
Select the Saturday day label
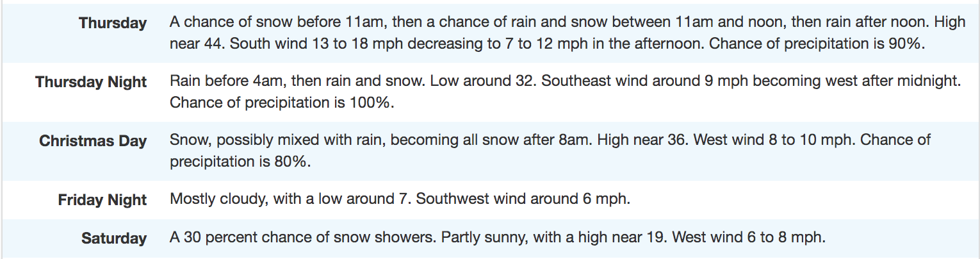pyautogui.click(x=114, y=238)
